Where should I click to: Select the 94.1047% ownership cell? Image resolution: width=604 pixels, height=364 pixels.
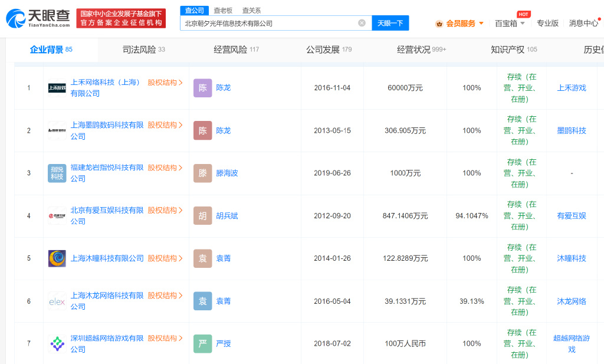tap(472, 216)
